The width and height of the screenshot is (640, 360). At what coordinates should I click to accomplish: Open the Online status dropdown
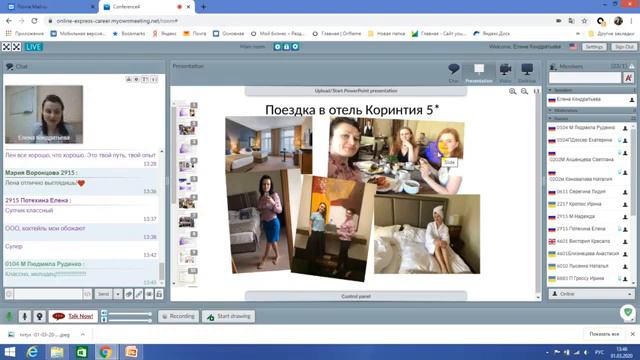(591, 294)
